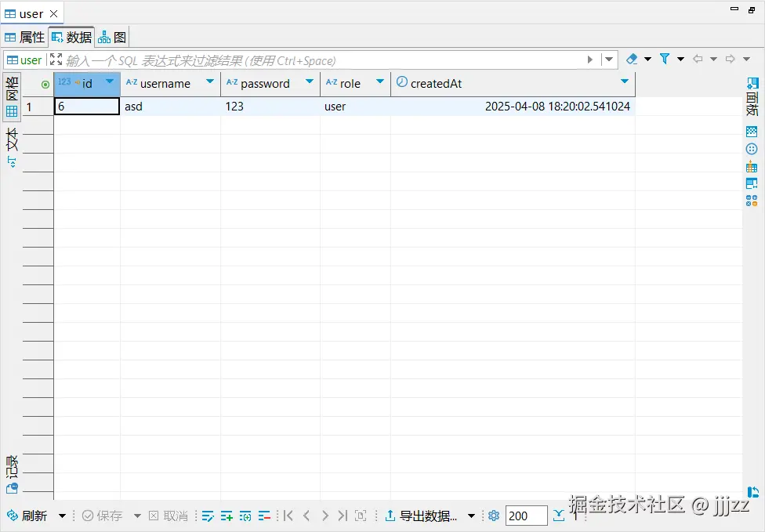Click the expand filter panel icon next to user
765x532 pixels.
[x=56, y=60]
